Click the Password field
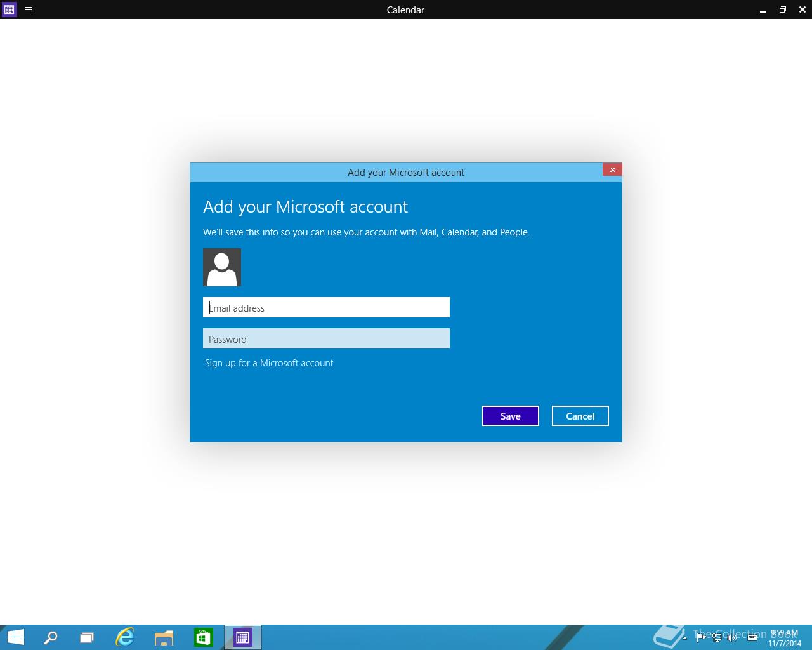 pyautogui.click(x=326, y=338)
